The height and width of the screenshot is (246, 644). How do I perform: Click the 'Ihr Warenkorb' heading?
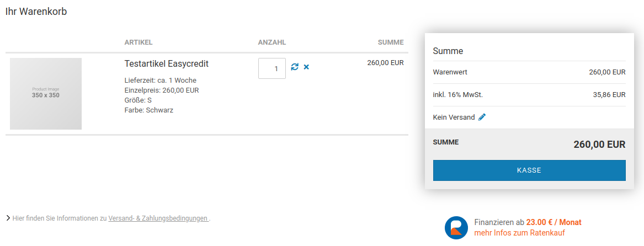click(x=36, y=12)
